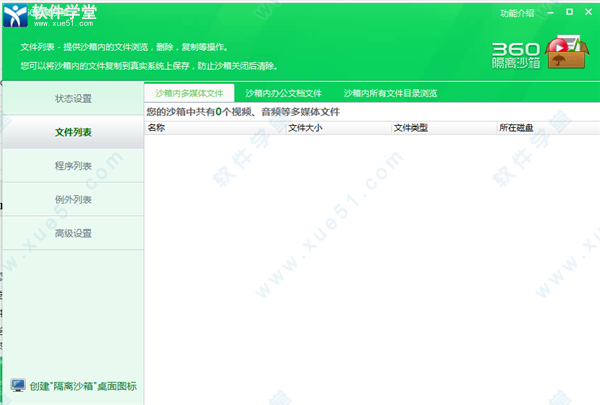Select the 文件列表 sidebar item

pos(73,132)
